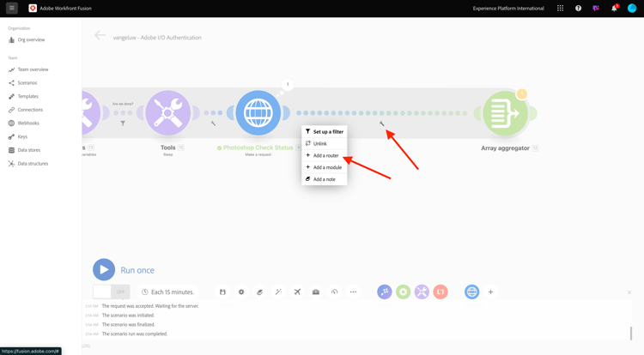
Task: Open the more options ellipsis
Action: [x=353, y=292]
